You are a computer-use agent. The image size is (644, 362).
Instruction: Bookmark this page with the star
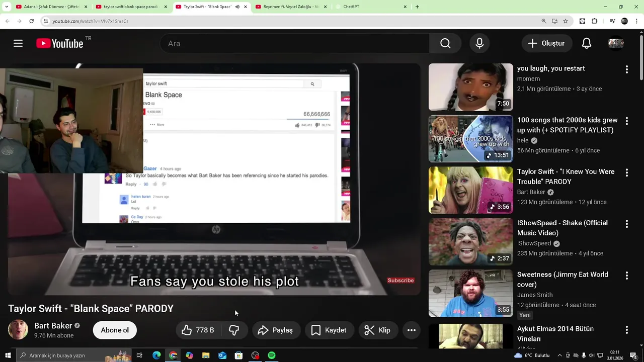click(566, 21)
